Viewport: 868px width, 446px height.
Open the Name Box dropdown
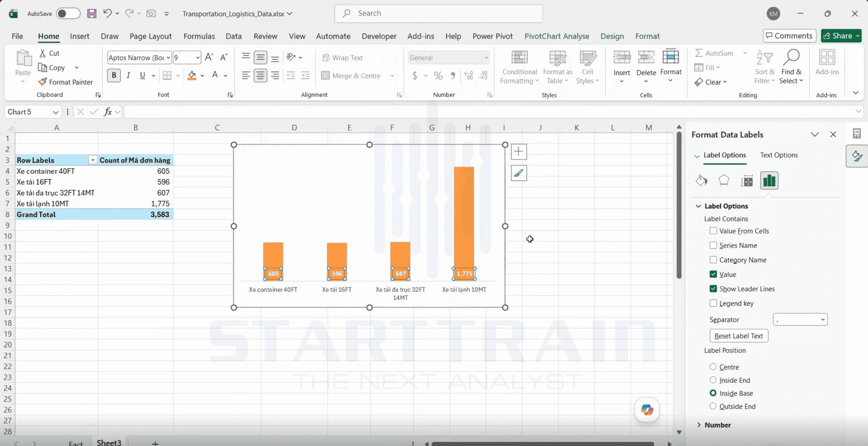[x=56, y=112]
